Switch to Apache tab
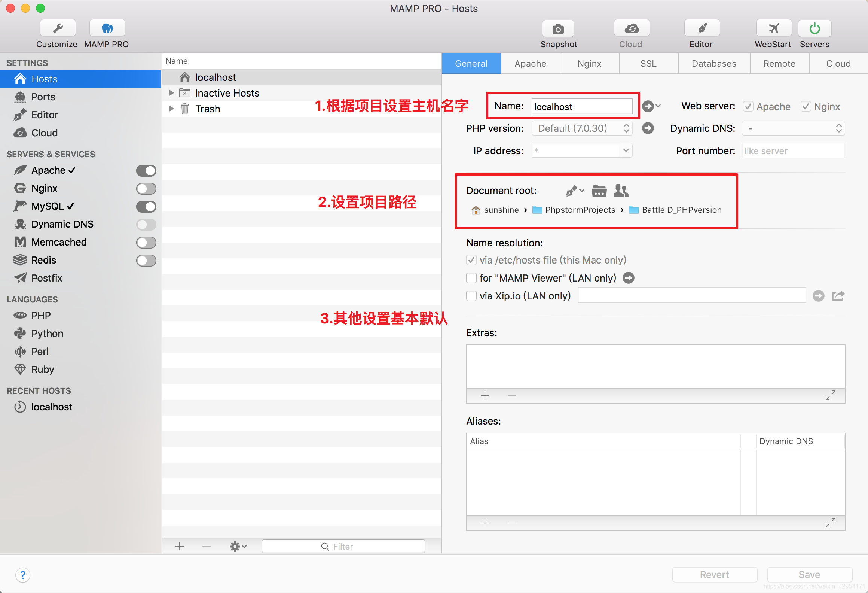Screen dimensions: 868x593 [531, 63]
